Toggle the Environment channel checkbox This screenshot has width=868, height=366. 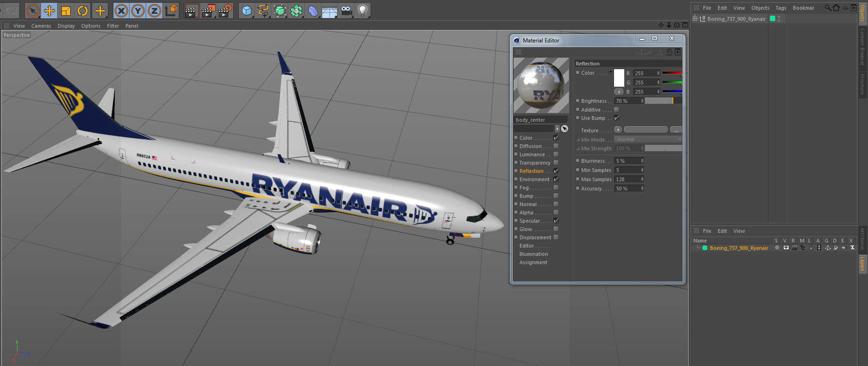click(x=556, y=179)
